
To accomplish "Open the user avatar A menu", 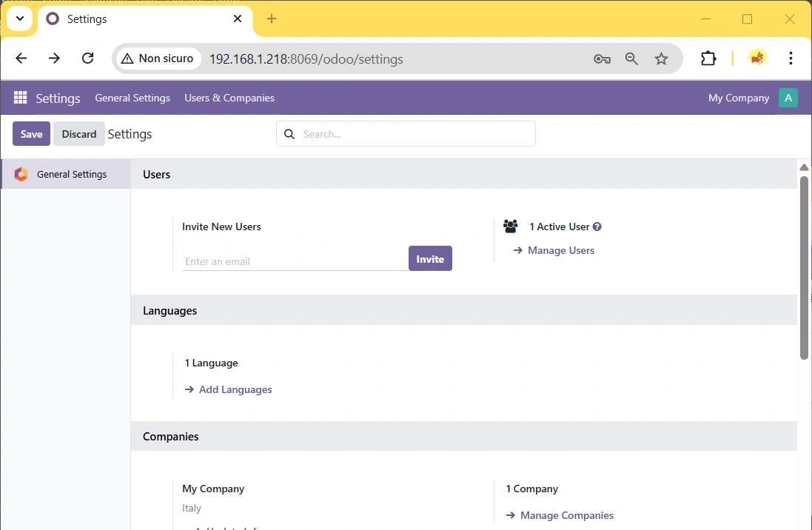I will [x=788, y=97].
